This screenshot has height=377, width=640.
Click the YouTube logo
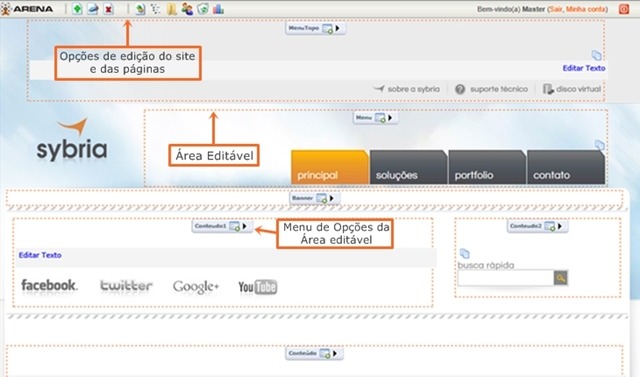click(258, 287)
